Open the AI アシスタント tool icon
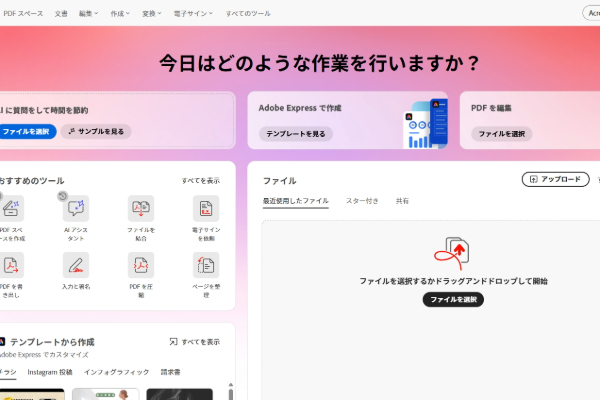600x400 pixels. point(76,208)
